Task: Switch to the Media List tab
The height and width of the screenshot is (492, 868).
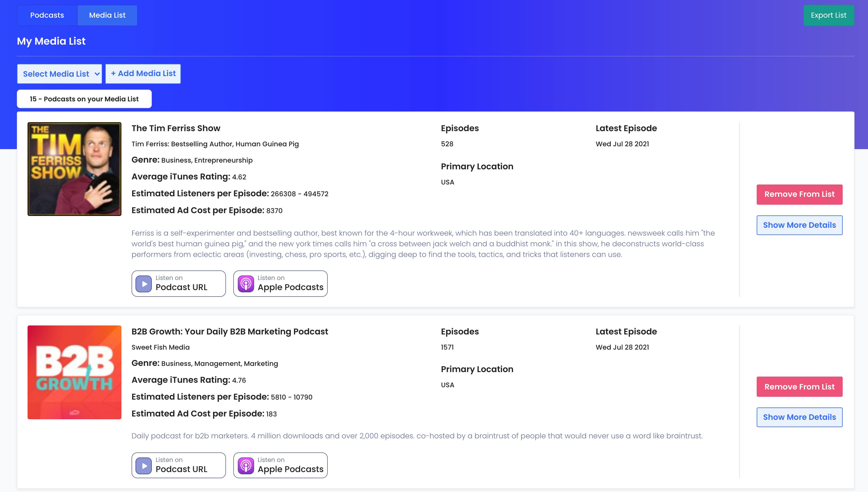Action: click(x=107, y=15)
